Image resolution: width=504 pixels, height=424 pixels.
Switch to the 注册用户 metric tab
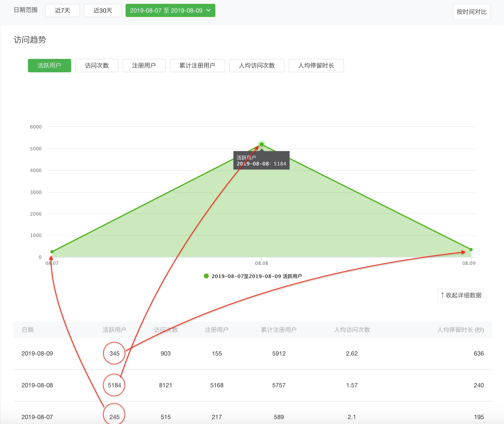point(144,65)
